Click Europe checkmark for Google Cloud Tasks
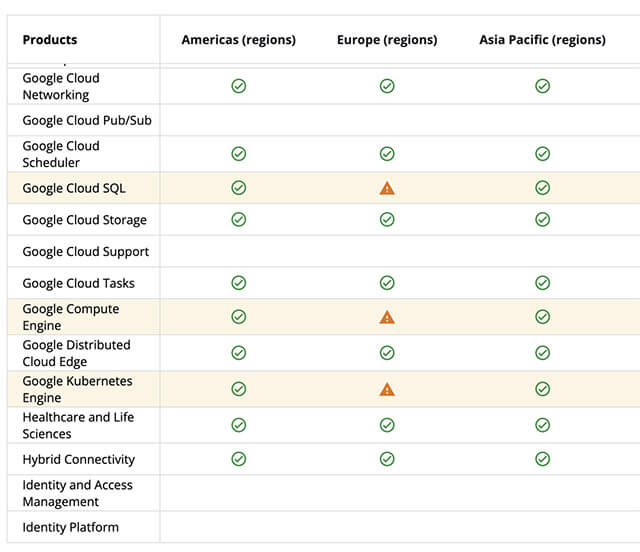 pyautogui.click(x=387, y=283)
